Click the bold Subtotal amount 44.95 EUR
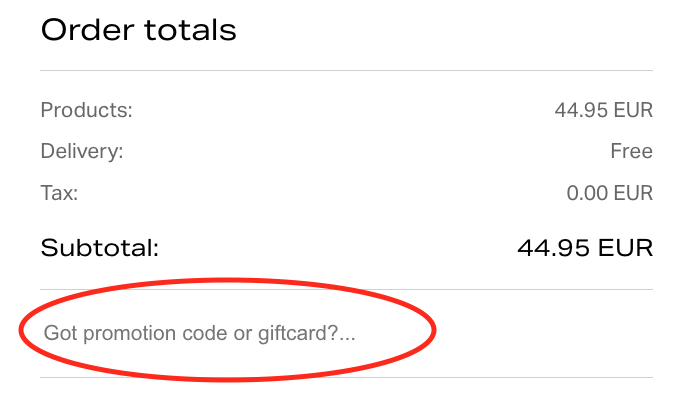 (x=585, y=247)
